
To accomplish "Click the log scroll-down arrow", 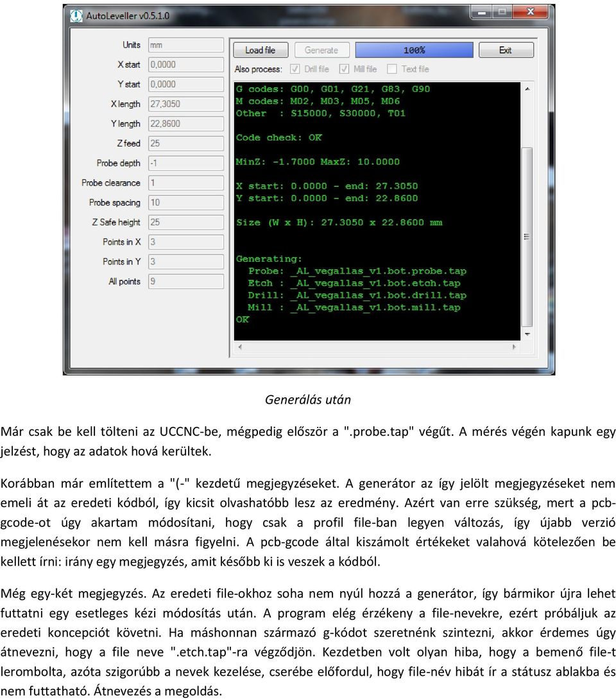I will (x=527, y=334).
